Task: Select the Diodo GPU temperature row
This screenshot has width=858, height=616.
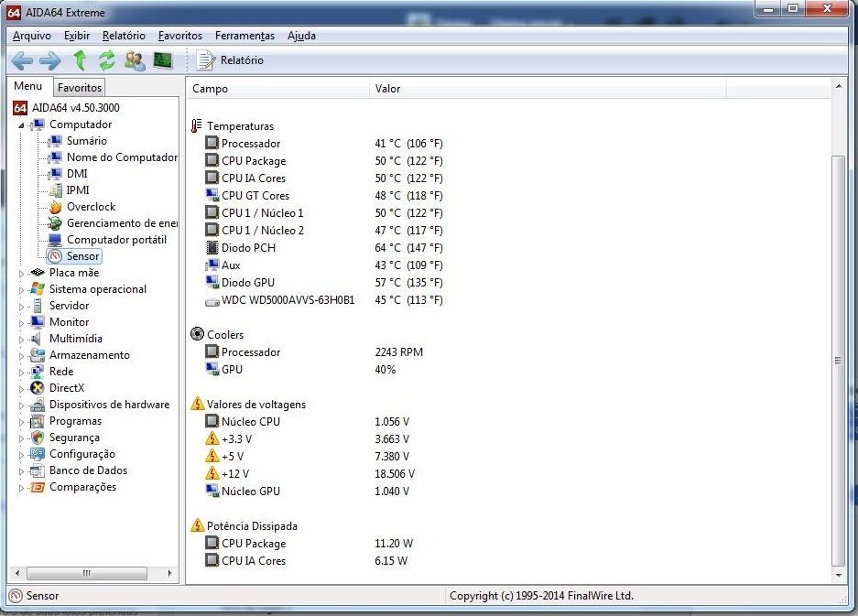Action: (x=247, y=283)
